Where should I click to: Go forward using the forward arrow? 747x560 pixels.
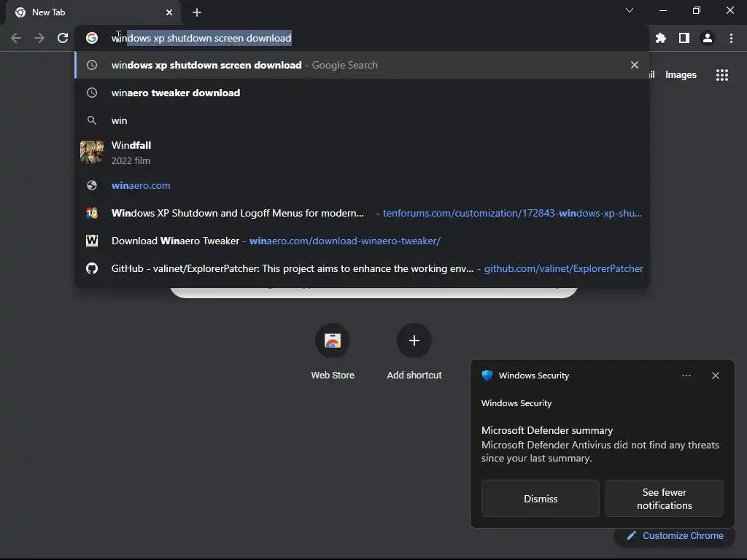[39, 38]
